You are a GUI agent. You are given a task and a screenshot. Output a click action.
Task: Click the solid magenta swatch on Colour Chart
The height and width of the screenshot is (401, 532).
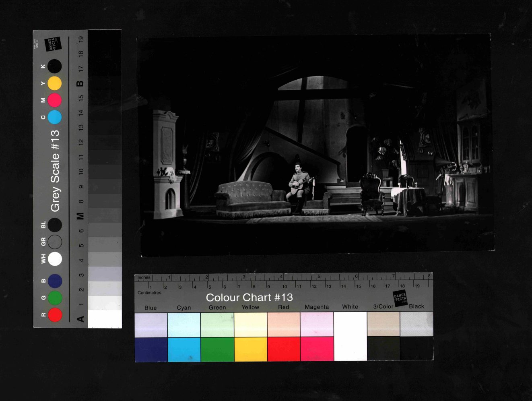coord(317,349)
